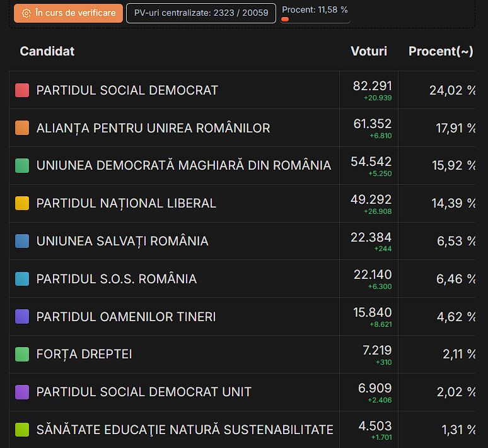488x448 pixels.
Task: Click the 'Voturi' column header
Action: (x=369, y=51)
